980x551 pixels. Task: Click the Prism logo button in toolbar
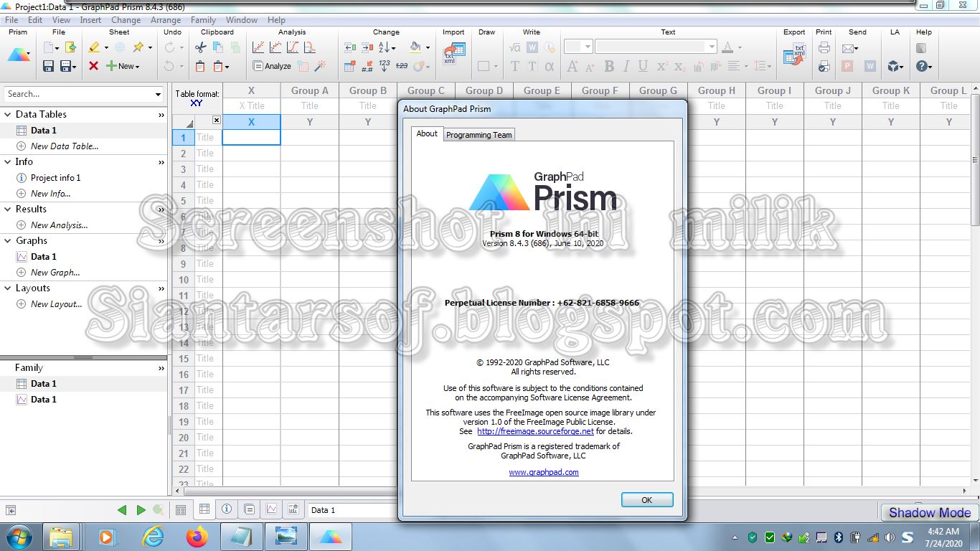click(x=19, y=55)
